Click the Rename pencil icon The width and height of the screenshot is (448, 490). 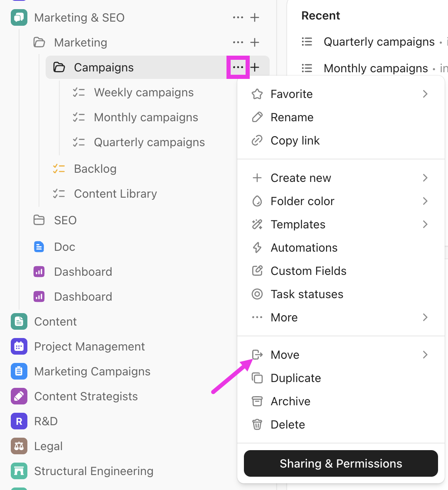coord(257,117)
